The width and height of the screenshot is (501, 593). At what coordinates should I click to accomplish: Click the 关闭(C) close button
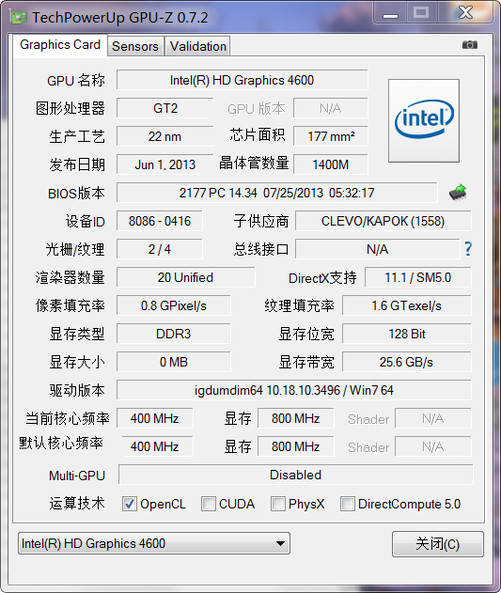437,544
